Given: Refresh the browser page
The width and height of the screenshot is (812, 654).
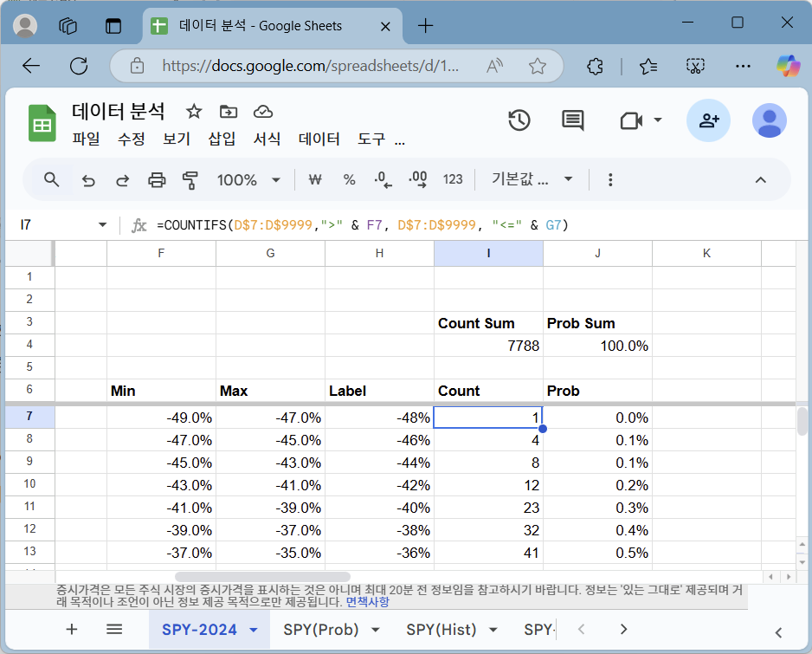Looking at the screenshot, I should 79,66.
